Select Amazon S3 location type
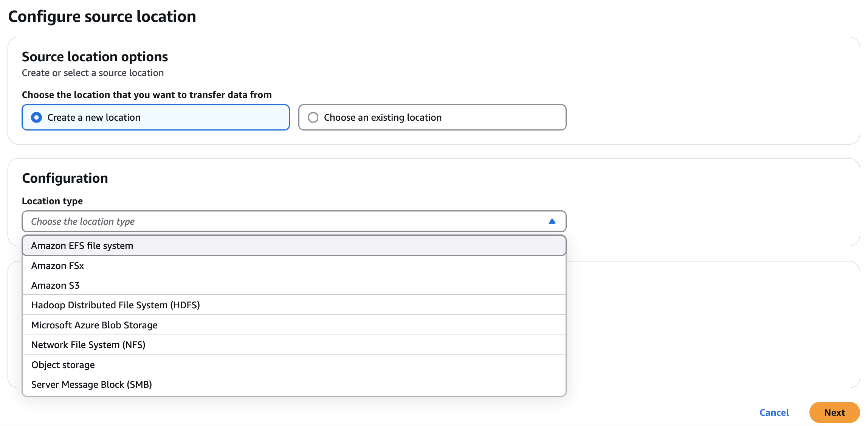 (55, 286)
